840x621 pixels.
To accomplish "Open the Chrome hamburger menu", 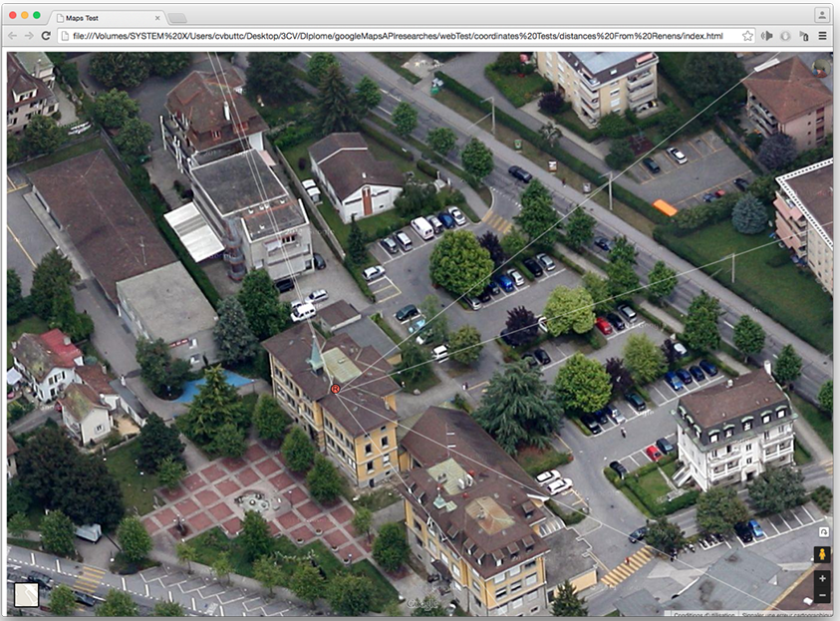I will tap(823, 36).
